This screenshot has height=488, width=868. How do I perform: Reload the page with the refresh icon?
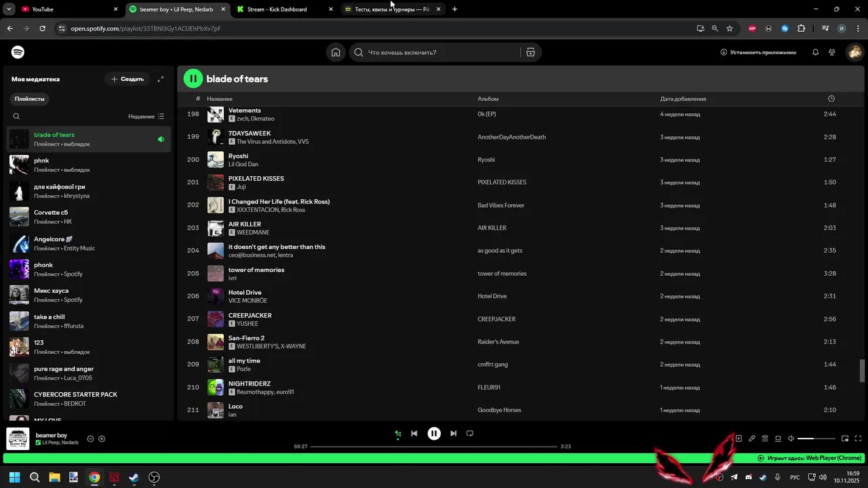point(42,28)
